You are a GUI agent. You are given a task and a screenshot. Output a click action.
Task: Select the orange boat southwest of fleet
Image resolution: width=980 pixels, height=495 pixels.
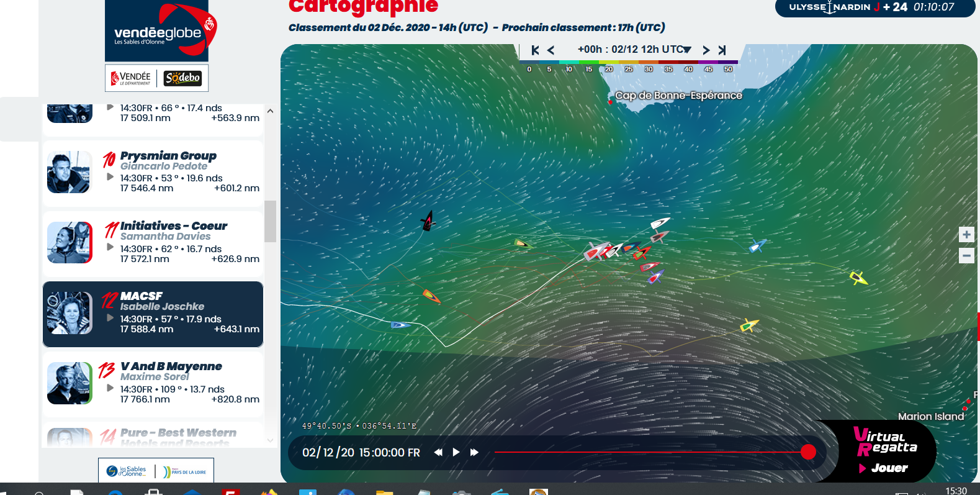pos(431,296)
